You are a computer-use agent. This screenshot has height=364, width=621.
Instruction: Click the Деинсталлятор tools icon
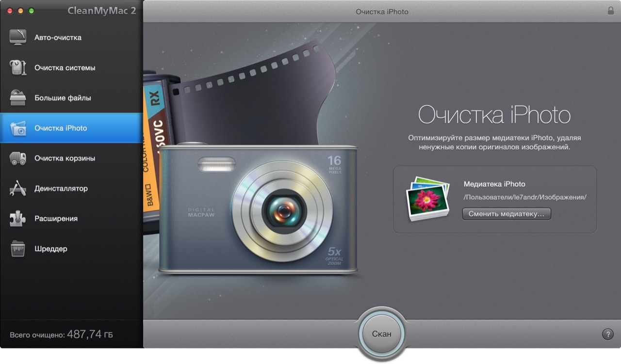pos(18,189)
